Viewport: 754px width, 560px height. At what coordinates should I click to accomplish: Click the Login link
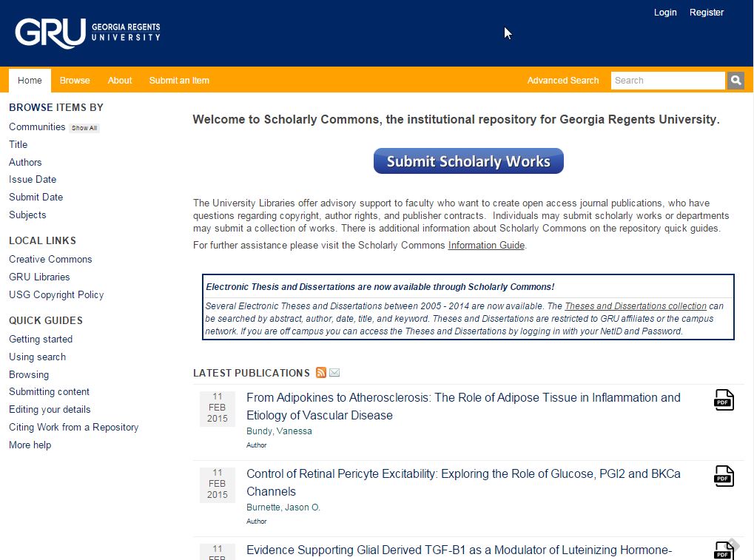point(665,13)
